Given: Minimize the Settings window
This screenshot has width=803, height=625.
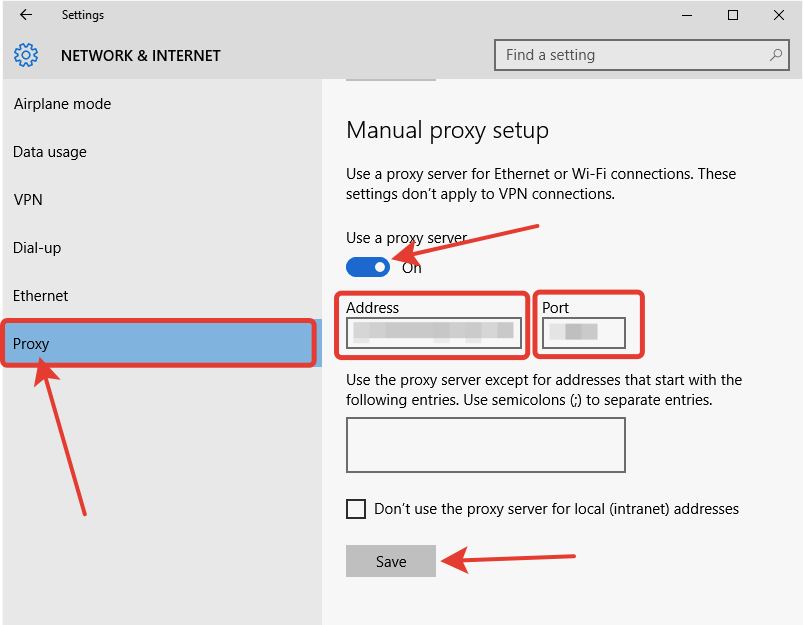Looking at the screenshot, I should point(687,15).
